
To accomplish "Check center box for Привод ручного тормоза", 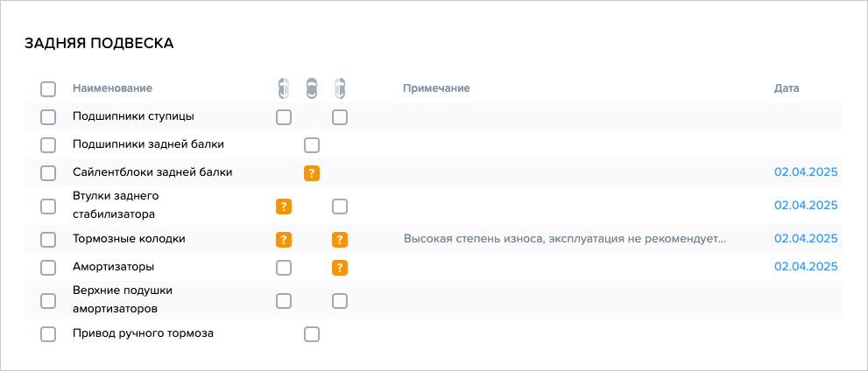I will coord(312,334).
